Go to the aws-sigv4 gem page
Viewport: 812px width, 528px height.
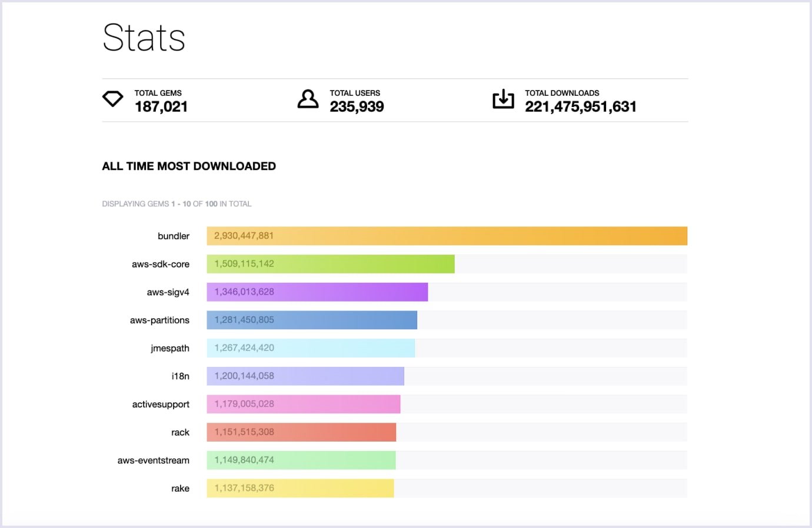[168, 292]
